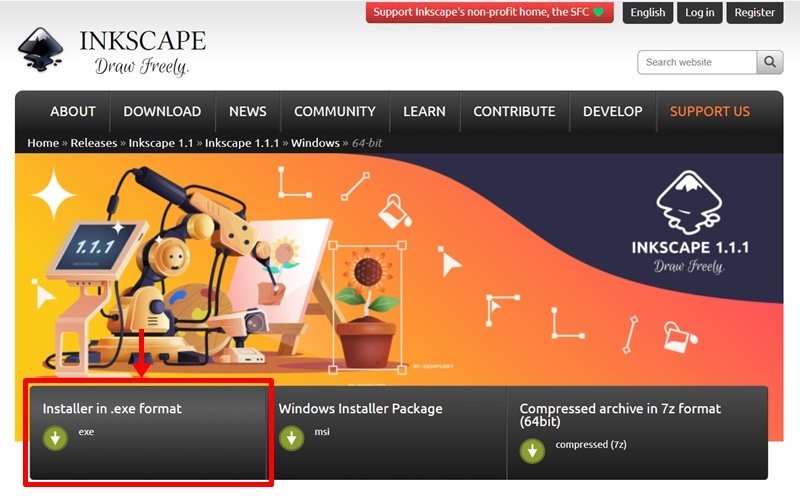The image size is (800, 497).
Task: Open the Inkscape 1.1 breadcrumb link
Action: coord(161,143)
